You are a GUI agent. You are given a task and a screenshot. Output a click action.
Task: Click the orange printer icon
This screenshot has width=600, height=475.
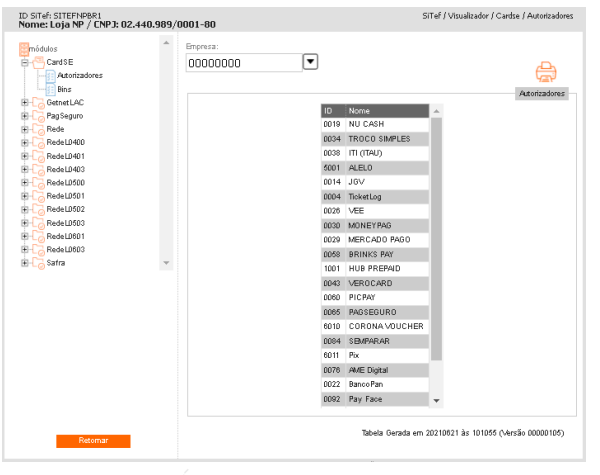(x=545, y=72)
